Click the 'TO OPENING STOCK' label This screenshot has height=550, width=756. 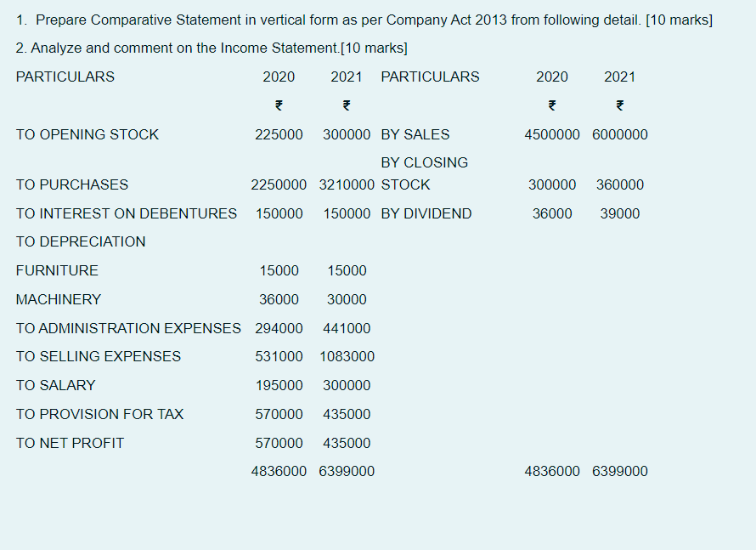pos(87,134)
